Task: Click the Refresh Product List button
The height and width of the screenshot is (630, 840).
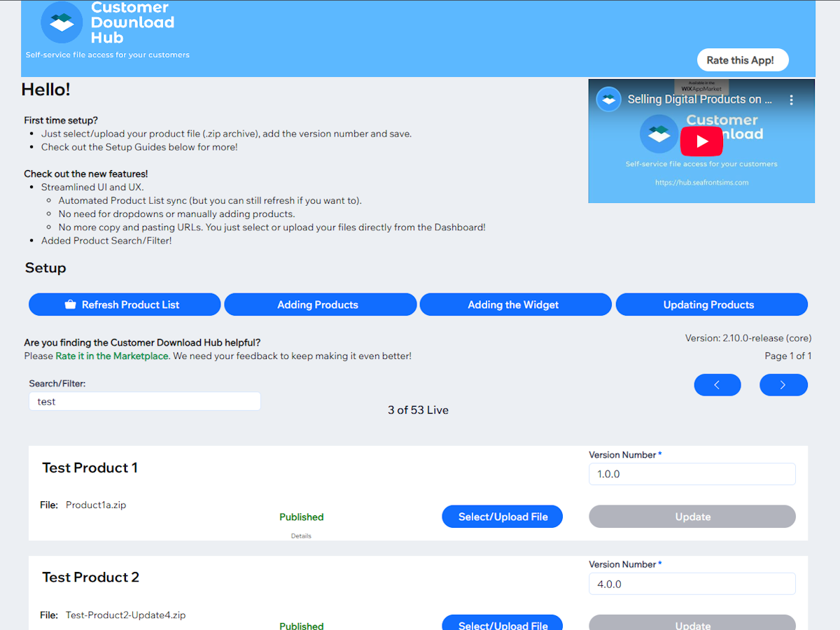Action: (125, 304)
